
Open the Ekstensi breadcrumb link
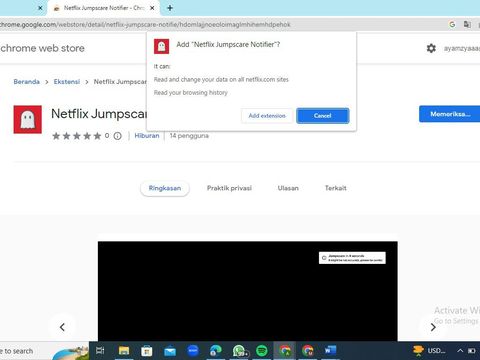(x=67, y=82)
